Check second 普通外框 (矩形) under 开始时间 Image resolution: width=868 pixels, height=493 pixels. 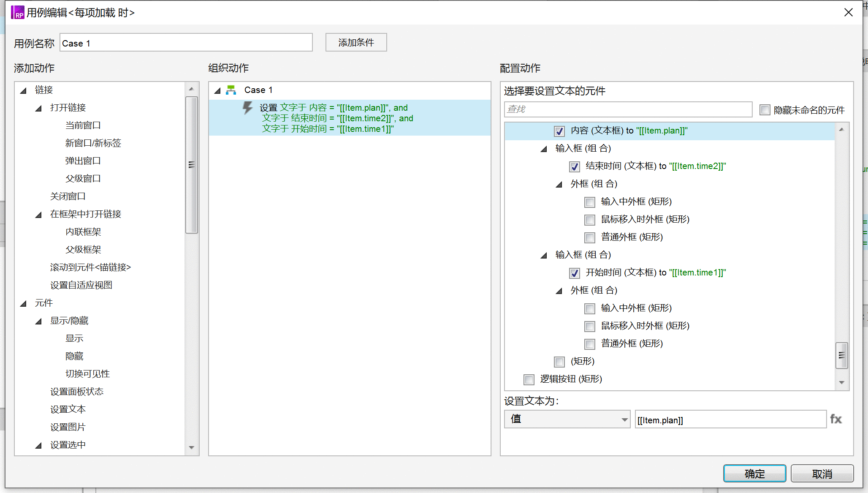click(x=590, y=344)
